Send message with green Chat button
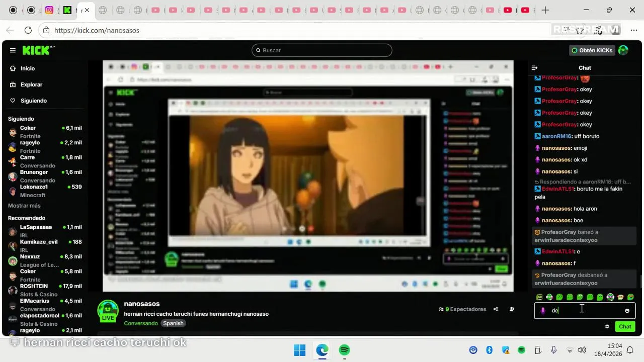The width and height of the screenshot is (644, 362). pyautogui.click(x=625, y=326)
